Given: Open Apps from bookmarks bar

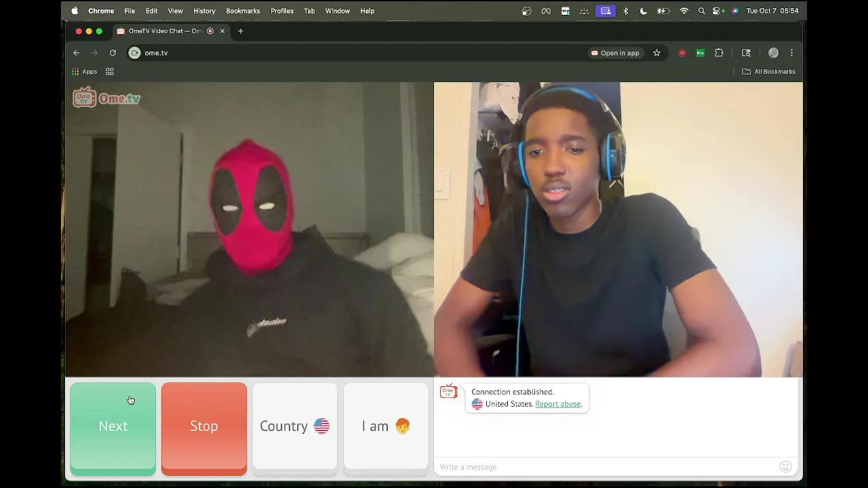Looking at the screenshot, I should pos(84,71).
